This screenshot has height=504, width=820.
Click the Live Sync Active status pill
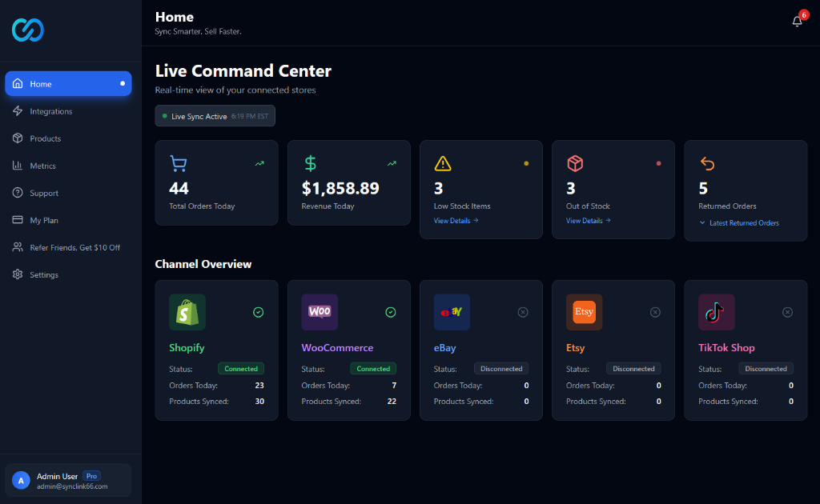point(215,115)
